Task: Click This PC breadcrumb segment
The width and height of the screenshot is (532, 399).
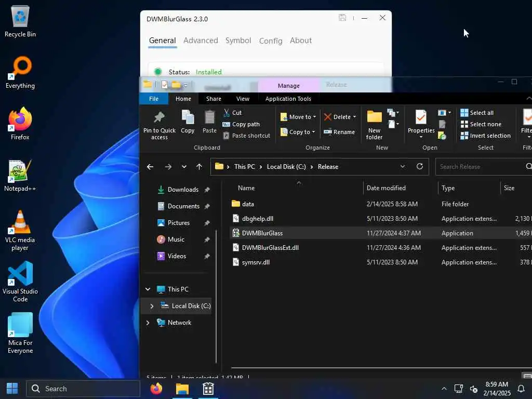Action: (x=244, y=167)
